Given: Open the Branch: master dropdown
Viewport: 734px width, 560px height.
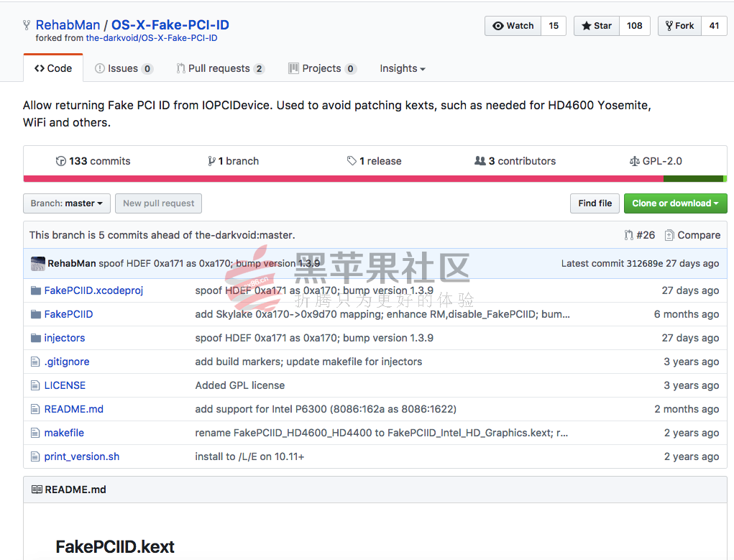Looking at the screenshot, I should (67, 203).
